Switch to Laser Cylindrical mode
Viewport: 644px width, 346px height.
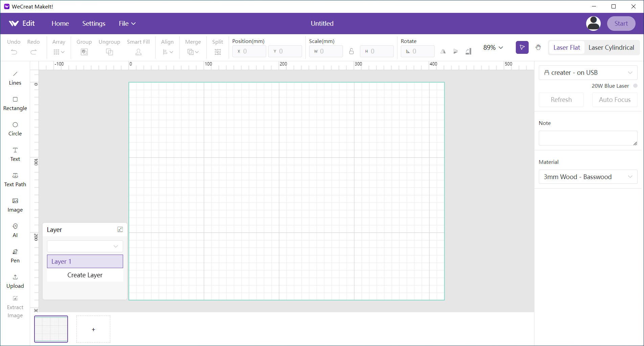coord(611,47)
